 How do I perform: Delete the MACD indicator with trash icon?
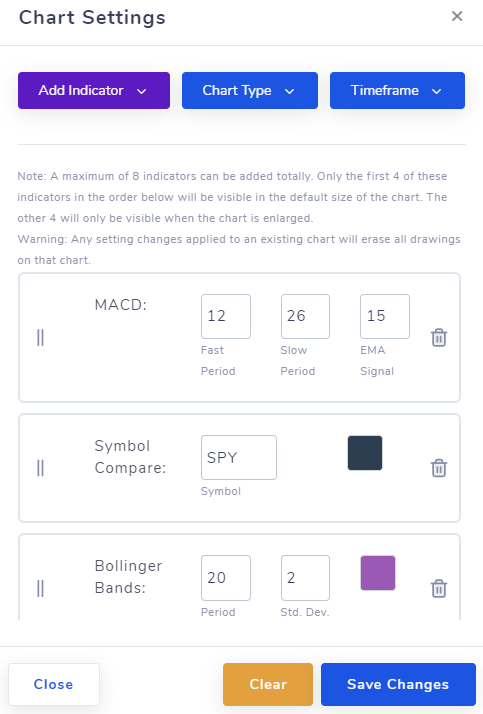pos(439,337)
